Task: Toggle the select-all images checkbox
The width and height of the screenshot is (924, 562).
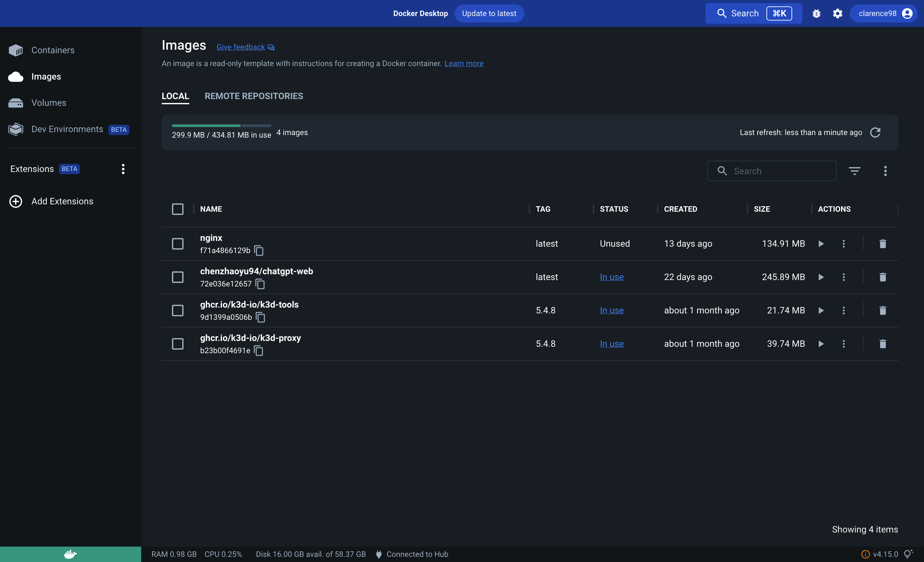Action: [x=177, y=209]
